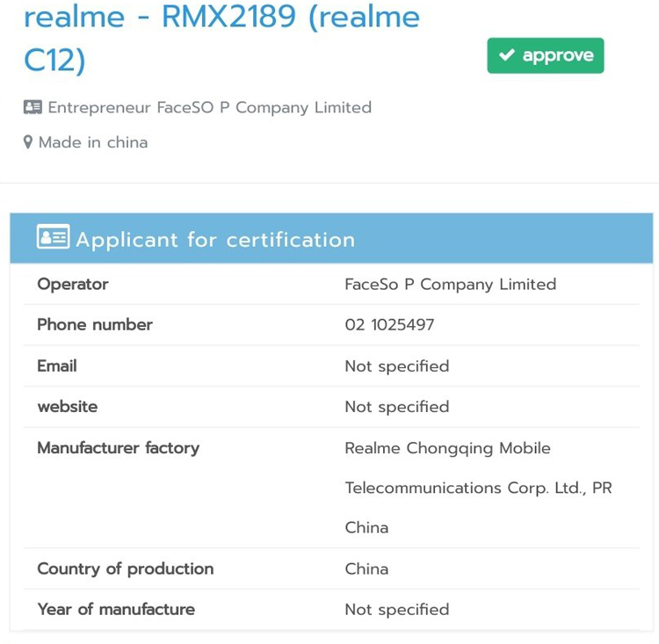The width and height of the screenshot is (659, 644).
Task: Select the Year of manufacture Not specified value
Action: point(397,610)
